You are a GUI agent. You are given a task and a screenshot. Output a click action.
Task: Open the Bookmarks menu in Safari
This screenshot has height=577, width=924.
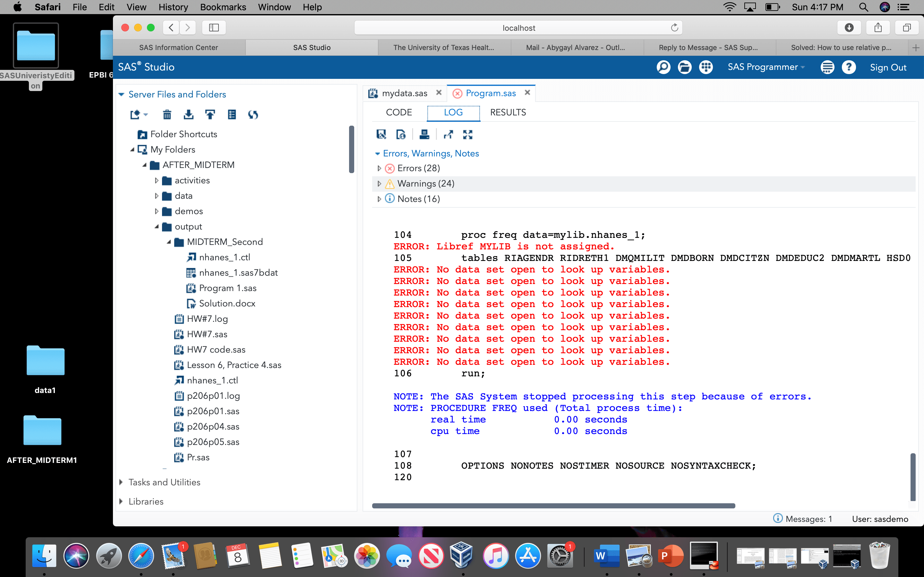(223, 7)
